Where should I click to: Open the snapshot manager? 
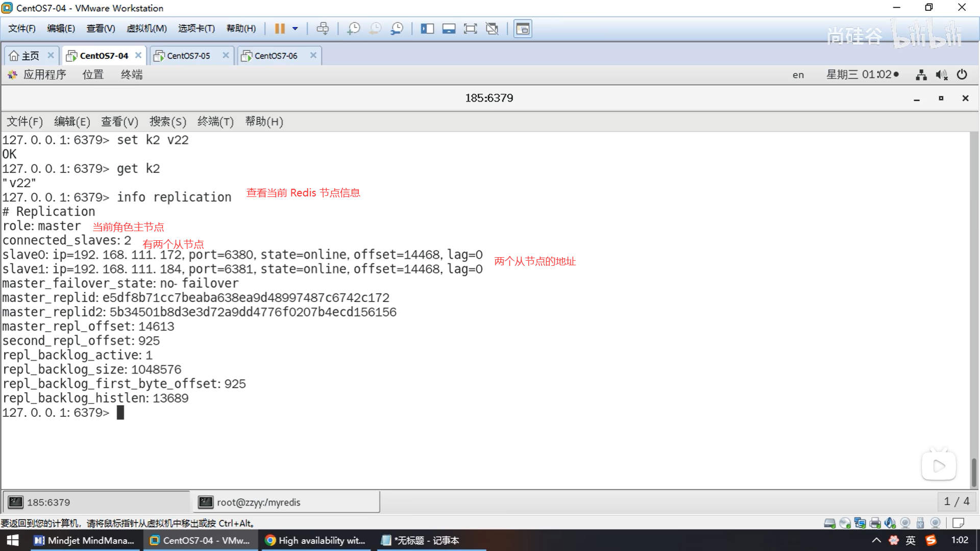point(397,29)
